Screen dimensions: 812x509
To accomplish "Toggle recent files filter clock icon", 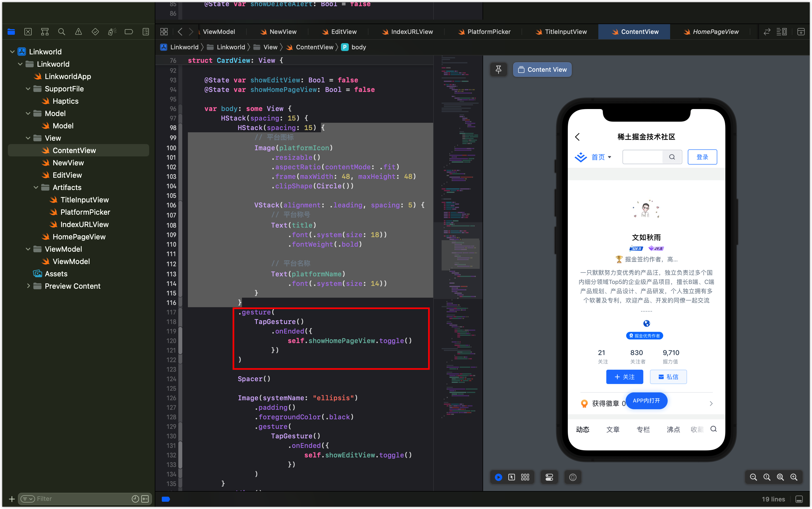I will click(135, 499).
